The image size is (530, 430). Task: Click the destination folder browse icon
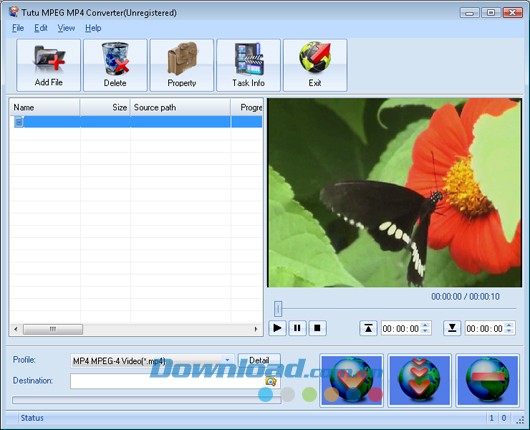pyautogui.click(x=271, y=381)
